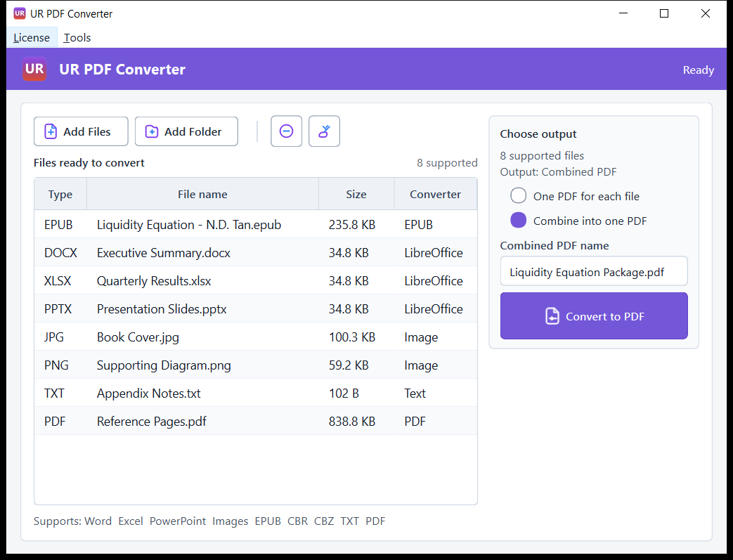Select Liquidity Equation - N.D. Tan.epub row
733x560 pixels.
[x=256, y=224]
